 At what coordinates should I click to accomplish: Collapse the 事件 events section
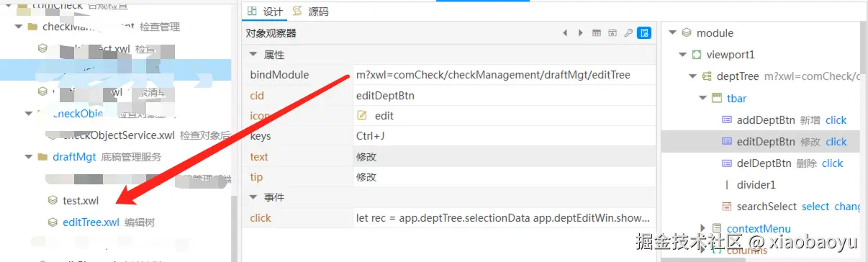click(x=253, y=197)
